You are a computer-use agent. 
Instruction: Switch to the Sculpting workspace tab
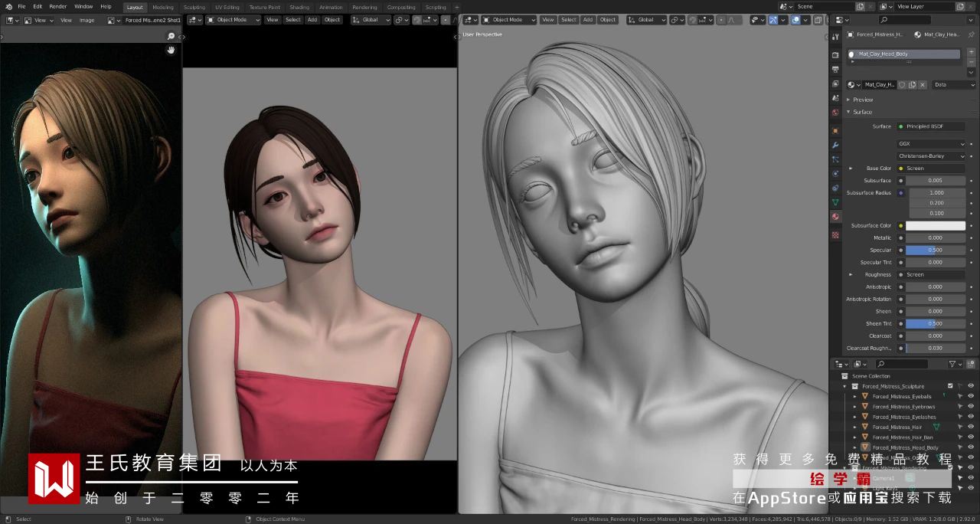[194, 7]
